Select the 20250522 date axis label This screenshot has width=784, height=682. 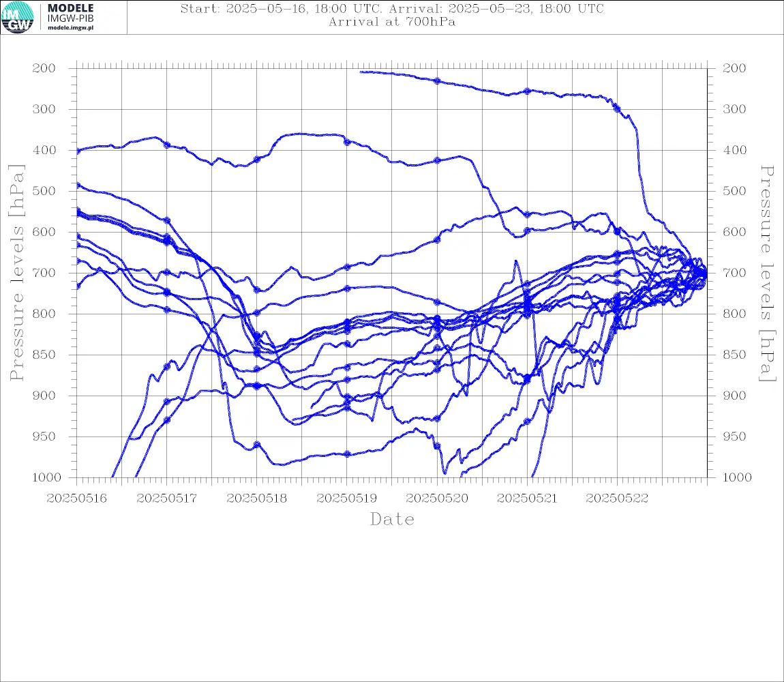pos(617,499)
